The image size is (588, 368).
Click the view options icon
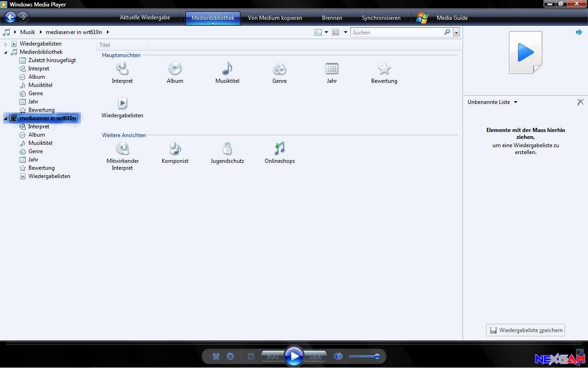[x=335, y=32]
